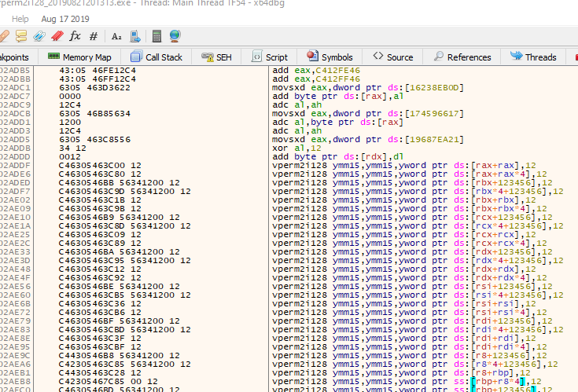Select the Symbols tab
578x392 pixels.
tap(329, 57)
